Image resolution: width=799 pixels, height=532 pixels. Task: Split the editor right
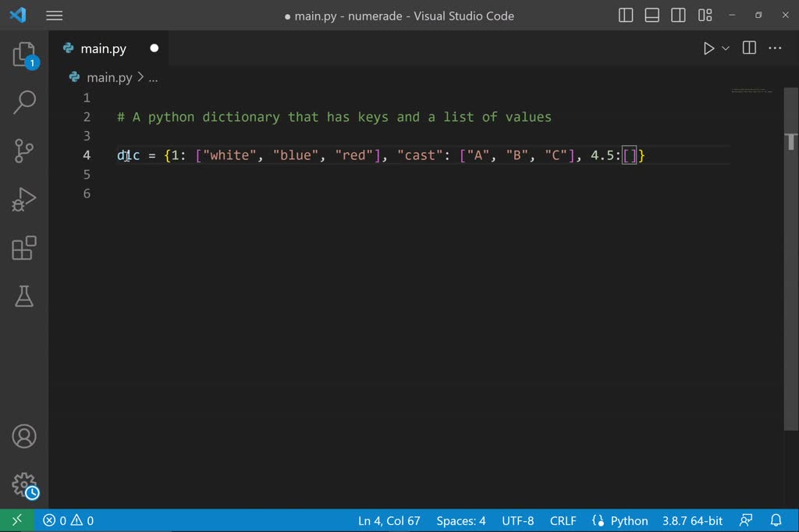coord(749,48)
